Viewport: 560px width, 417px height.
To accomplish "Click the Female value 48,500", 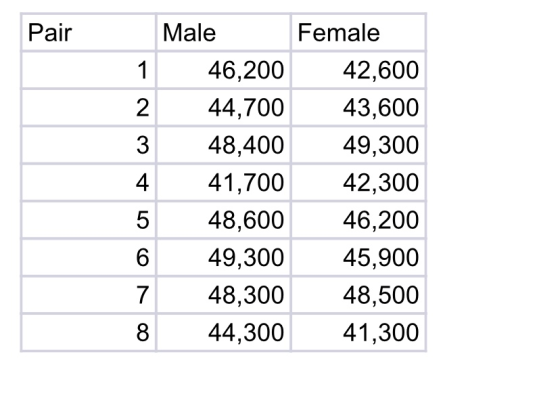I will pos(359,295).
